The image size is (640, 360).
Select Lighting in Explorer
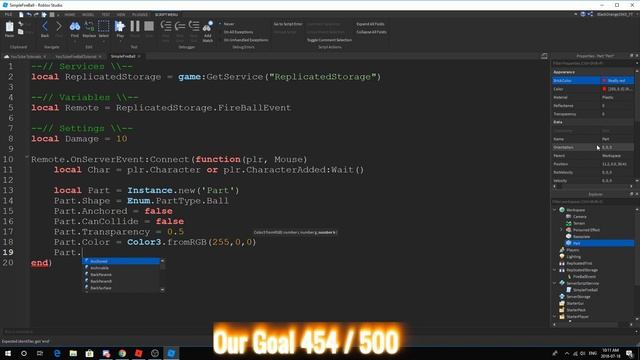(573, 257)
